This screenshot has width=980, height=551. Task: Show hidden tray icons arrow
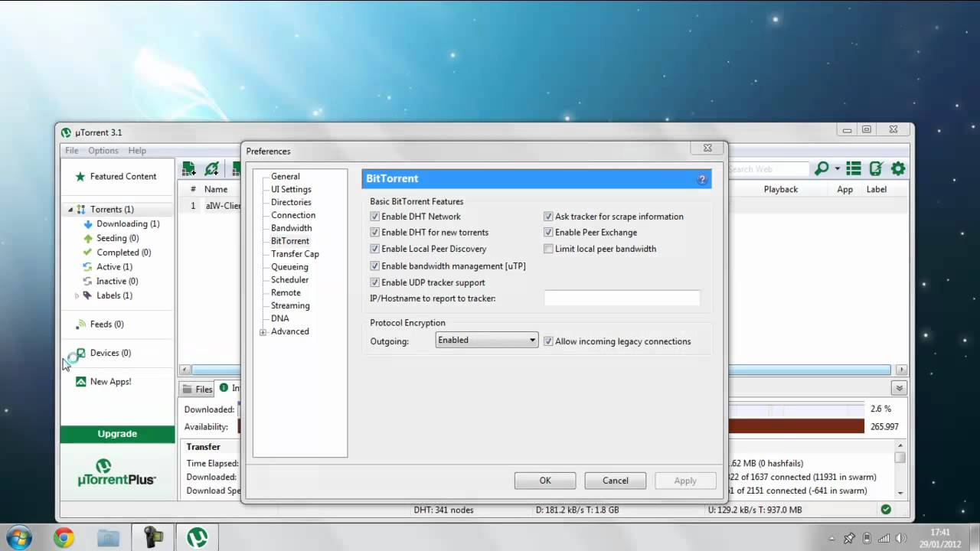(831, 538)
